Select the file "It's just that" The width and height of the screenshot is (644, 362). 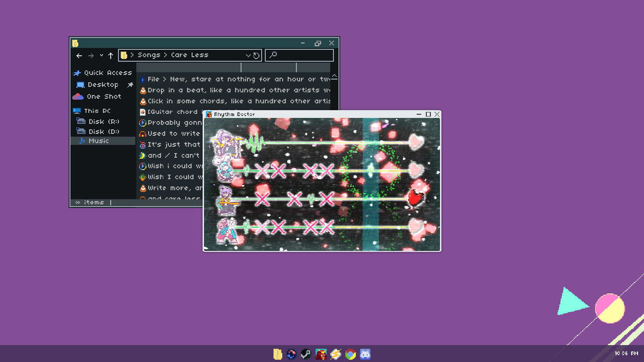click(x=170, y=144)
